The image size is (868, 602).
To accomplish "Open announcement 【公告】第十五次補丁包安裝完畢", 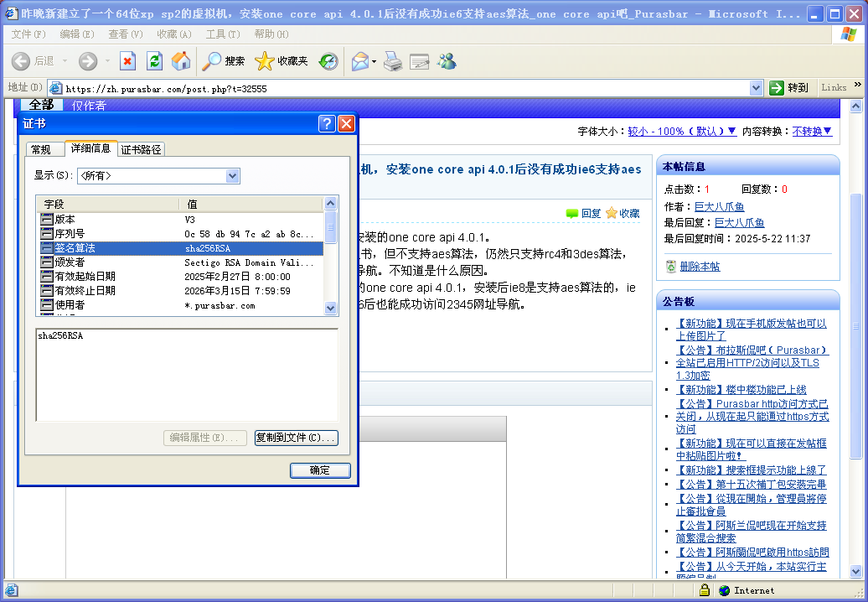I will 752,484.
